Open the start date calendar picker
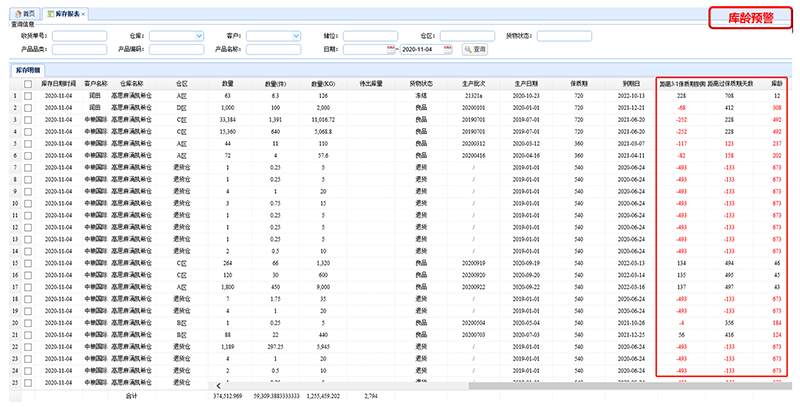800x408 pixels. pos(391,49)
